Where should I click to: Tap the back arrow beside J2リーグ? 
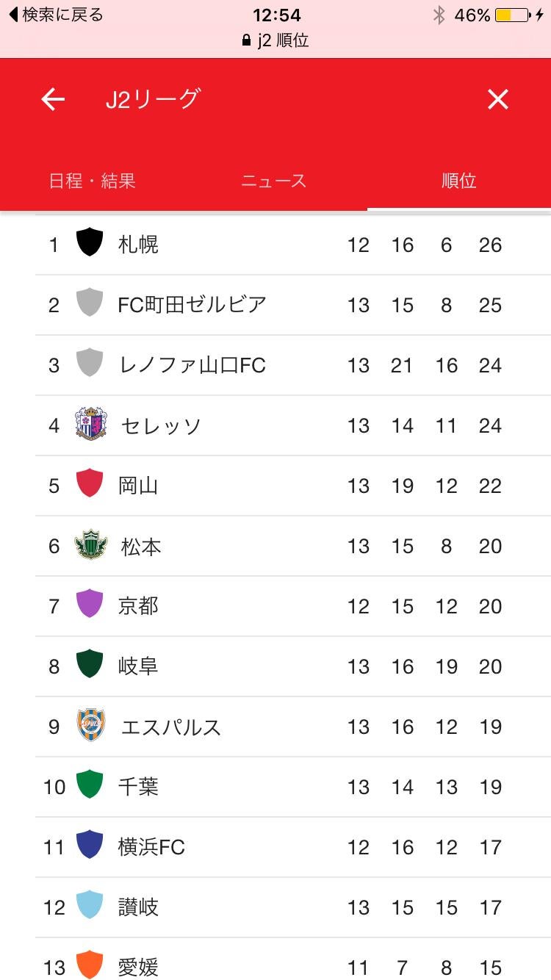click(53, 99)
